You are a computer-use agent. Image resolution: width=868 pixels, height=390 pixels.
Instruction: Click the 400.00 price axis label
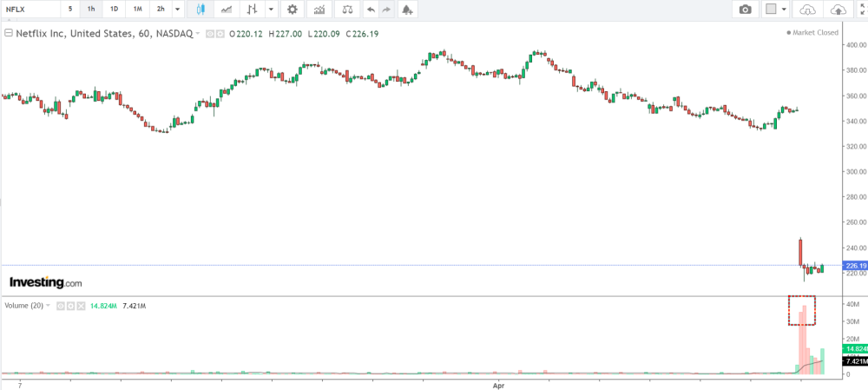(x=855, y=45)
